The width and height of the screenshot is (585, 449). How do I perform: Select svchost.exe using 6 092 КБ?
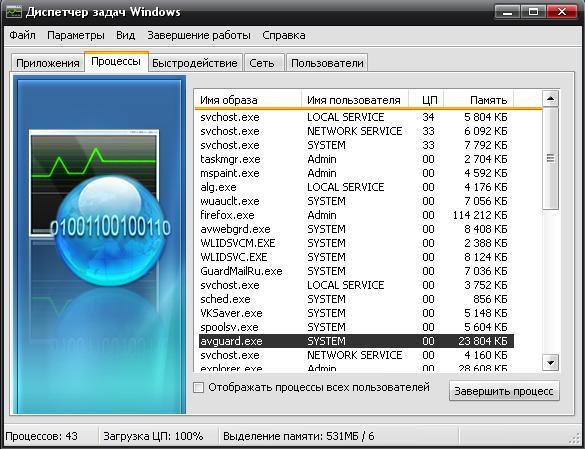click(x=356, y=131)
